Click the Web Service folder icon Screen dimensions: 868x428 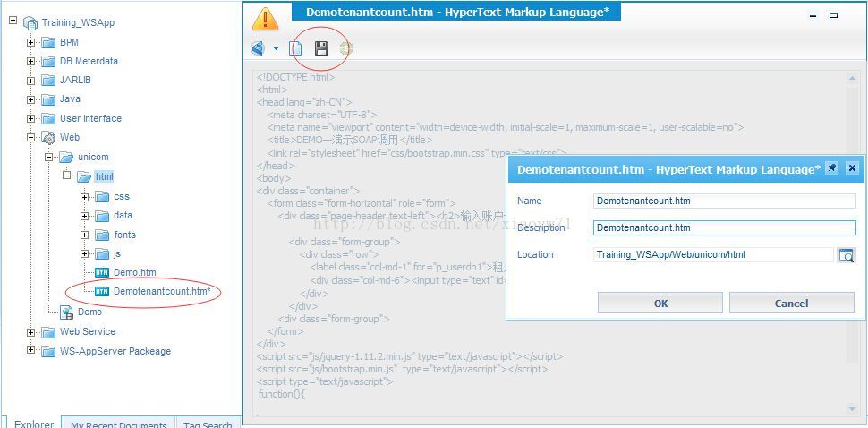[48, 332]
